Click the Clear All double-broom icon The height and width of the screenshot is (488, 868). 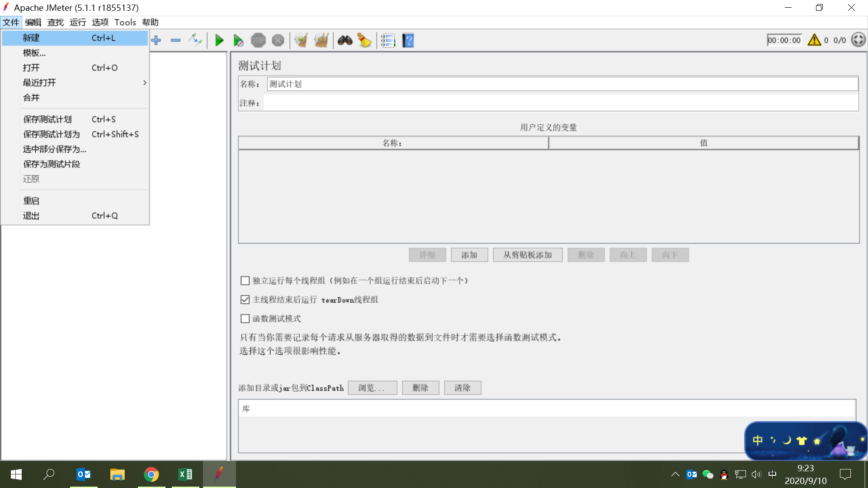[321, 41]
